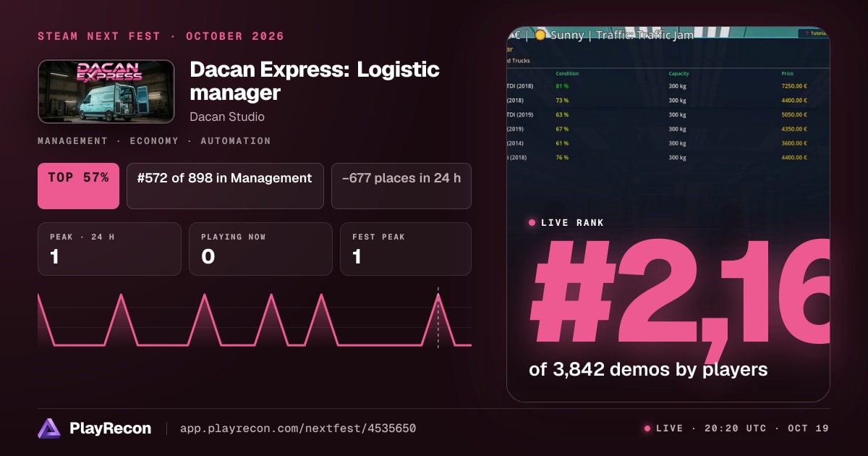The height and width of the screenshot is (456, 868).
Task: Open the Dacan Express game thumbnail
Action: (106, 91)
